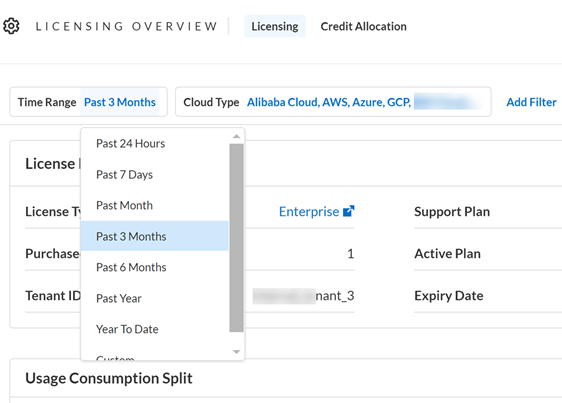
Task: Select Past 7 Days option
Action: pos(154,175)
